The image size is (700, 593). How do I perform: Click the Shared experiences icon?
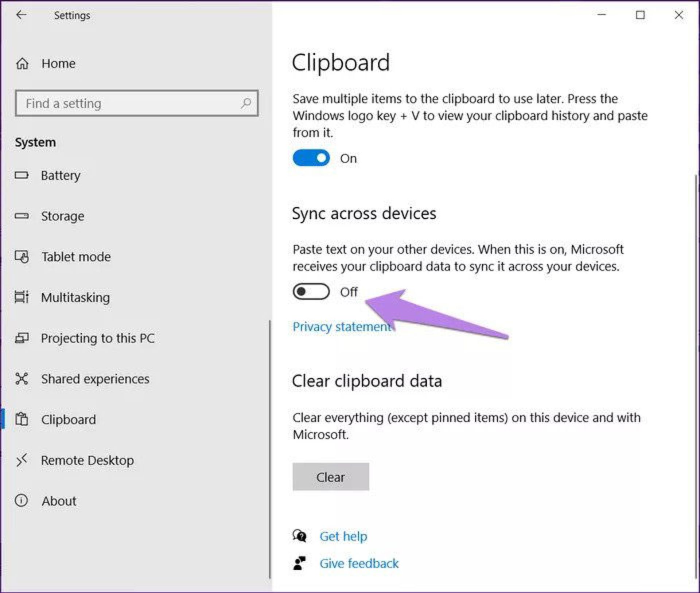click(x=22, y=379)
